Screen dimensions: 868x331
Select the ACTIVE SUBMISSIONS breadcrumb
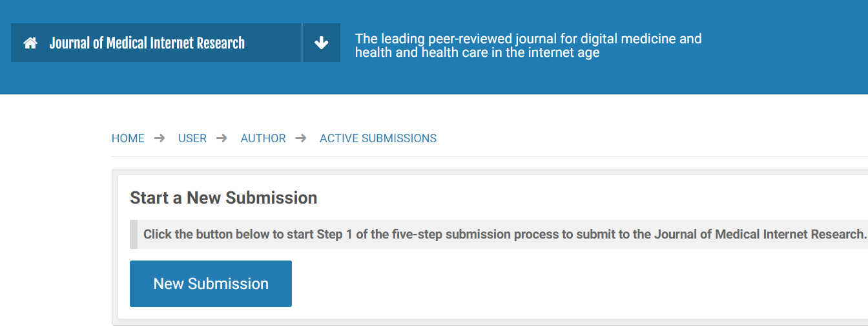(378, 138)
